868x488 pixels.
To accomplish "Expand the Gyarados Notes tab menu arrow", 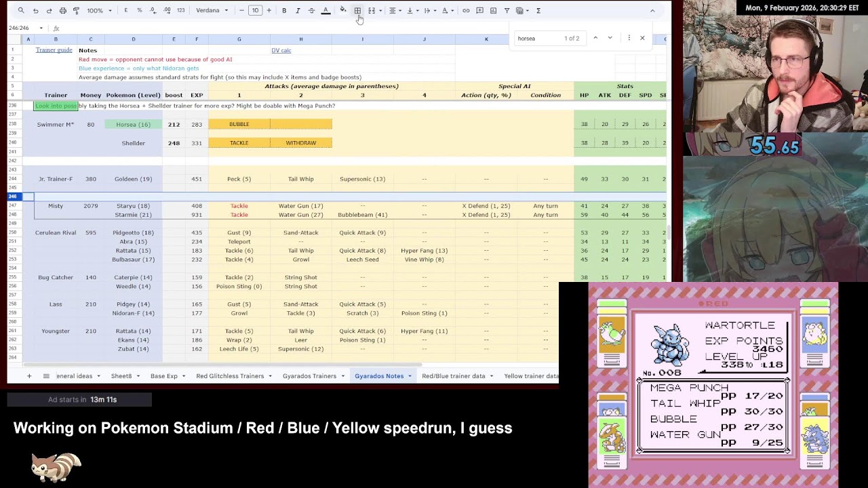I will (410, 376).
